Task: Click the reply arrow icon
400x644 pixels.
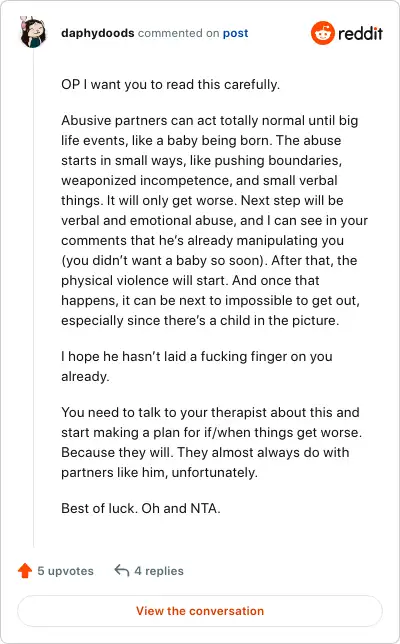Action: tap(122, 570)
